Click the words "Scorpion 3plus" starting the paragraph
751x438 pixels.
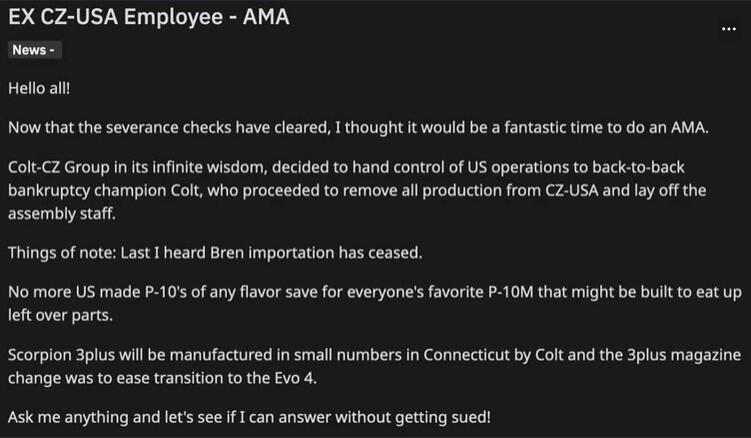[x=62, y=355]
